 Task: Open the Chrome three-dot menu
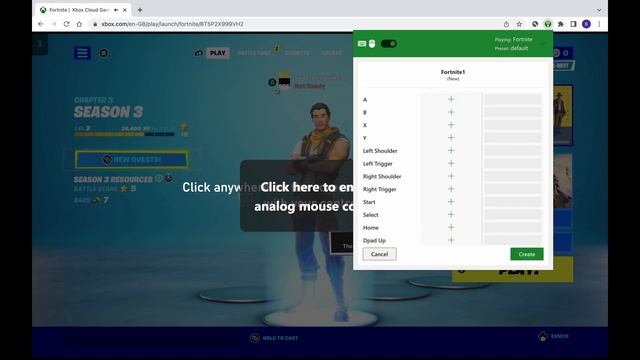[599, 24]
